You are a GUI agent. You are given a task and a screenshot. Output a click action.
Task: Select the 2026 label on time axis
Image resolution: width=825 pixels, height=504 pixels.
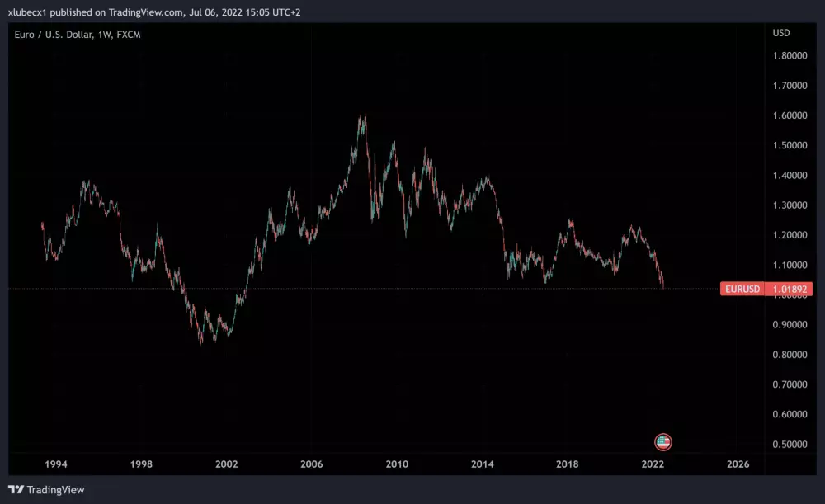coord(738,464)
